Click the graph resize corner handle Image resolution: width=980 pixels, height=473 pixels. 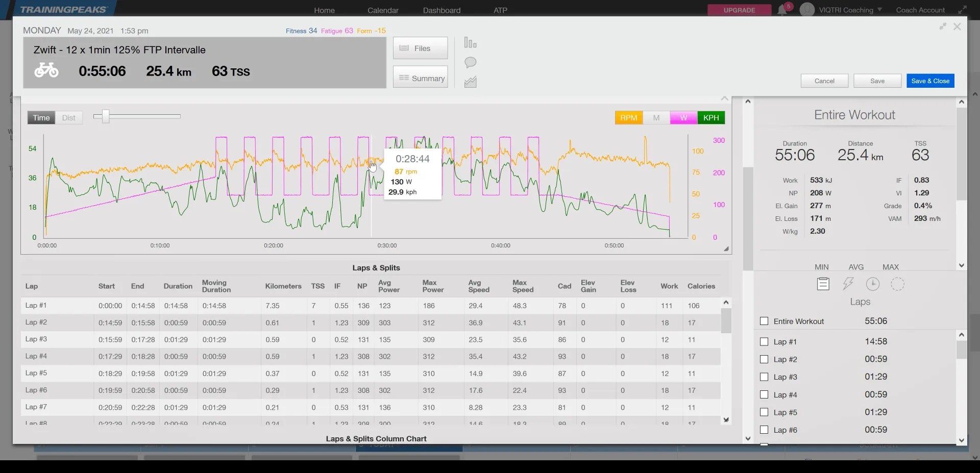[726, 249]
